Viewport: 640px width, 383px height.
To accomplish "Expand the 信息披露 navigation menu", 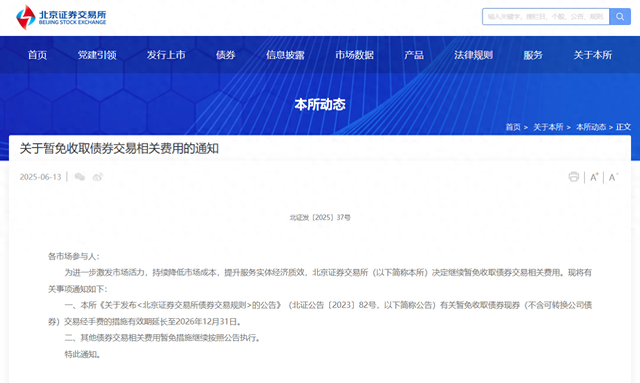I will [285, 55].
